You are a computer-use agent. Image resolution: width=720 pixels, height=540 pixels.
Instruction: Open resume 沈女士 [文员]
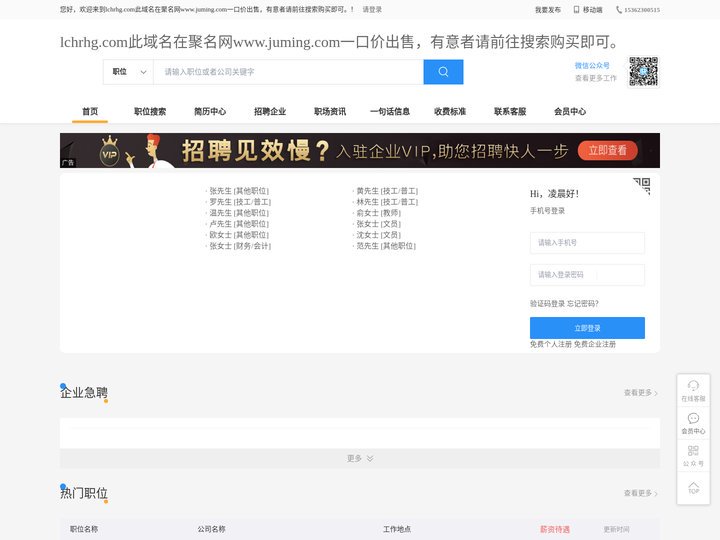tap(379, 235)
